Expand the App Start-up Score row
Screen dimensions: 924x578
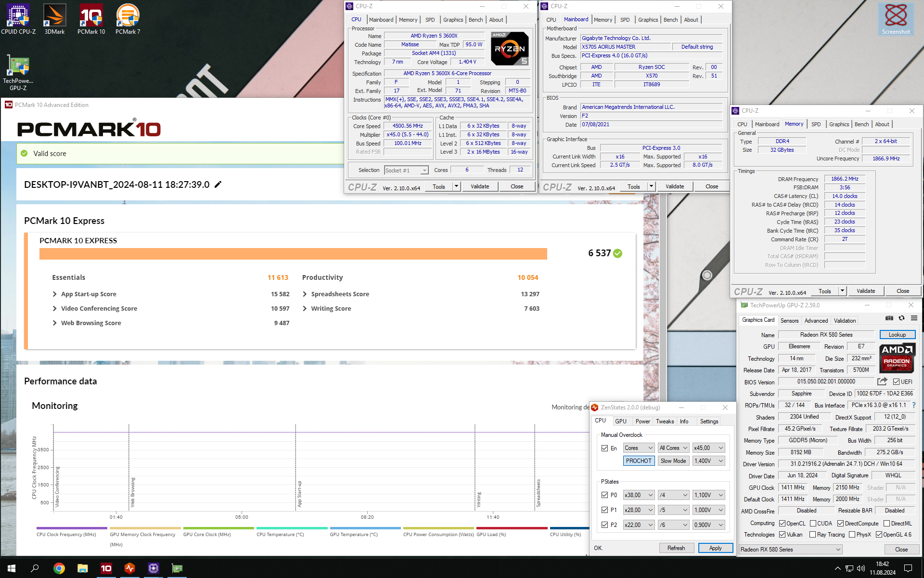(54, 294)
